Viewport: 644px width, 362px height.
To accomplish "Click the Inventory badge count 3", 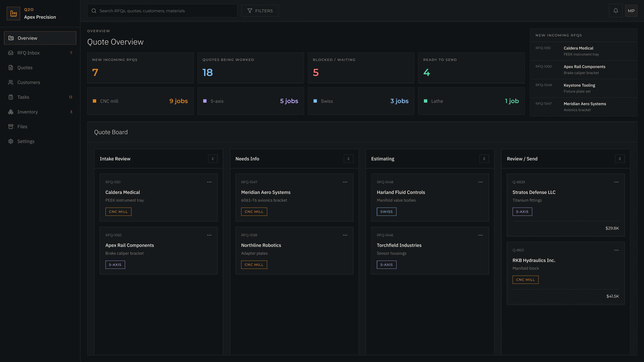I will (71, 112).
